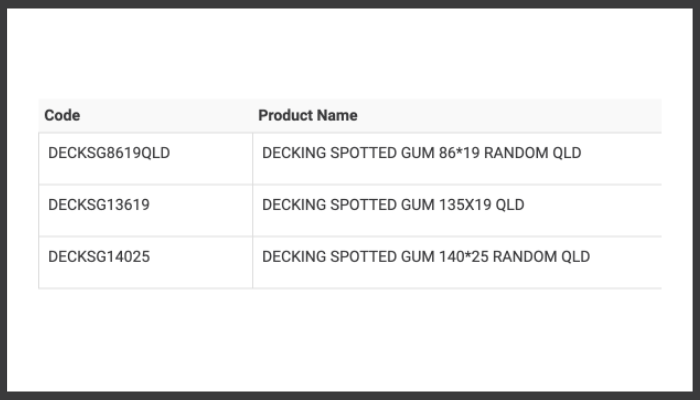
Task: Select the DECKSG8619QLD code cell
Action: point(146,158)
